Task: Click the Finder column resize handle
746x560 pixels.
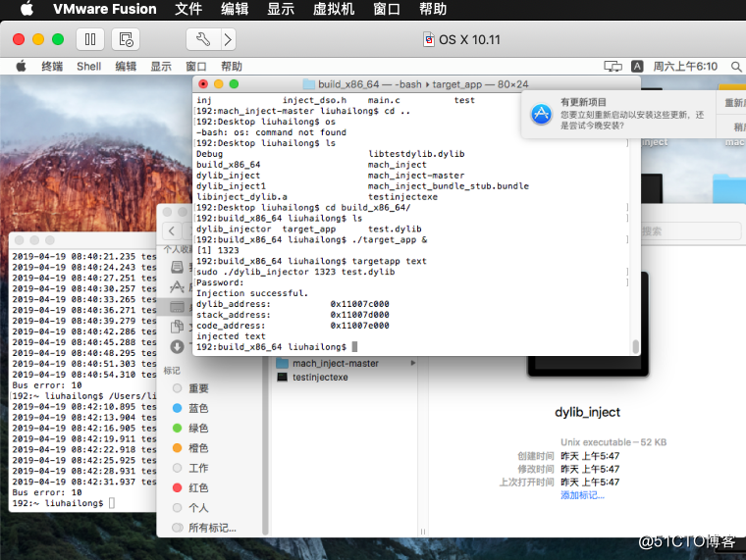Action: click(423, 532)
